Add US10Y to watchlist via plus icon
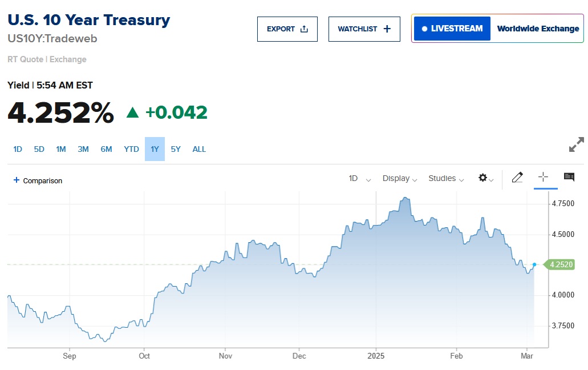 point(386,28)
